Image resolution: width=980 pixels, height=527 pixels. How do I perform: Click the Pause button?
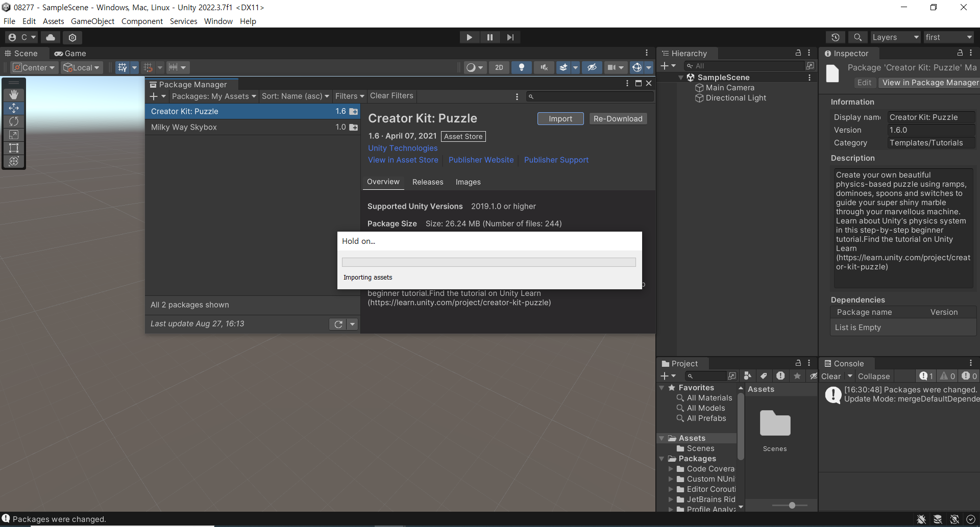click(x=489, y=37)
